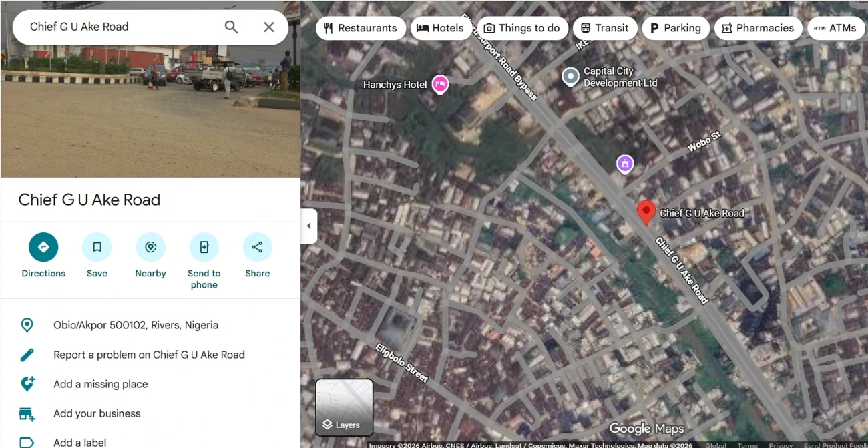868x448 pixels.
Task: Click the Send to phone icon
Action: pyautogui.click(x=204, y=247)
